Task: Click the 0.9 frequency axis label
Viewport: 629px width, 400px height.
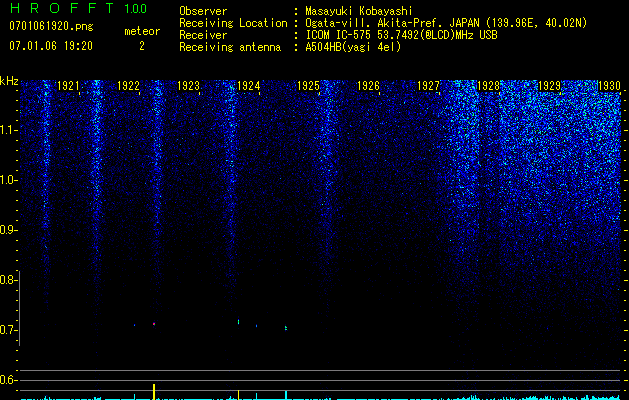Action: pyautogui.click(x=8, y=230)
